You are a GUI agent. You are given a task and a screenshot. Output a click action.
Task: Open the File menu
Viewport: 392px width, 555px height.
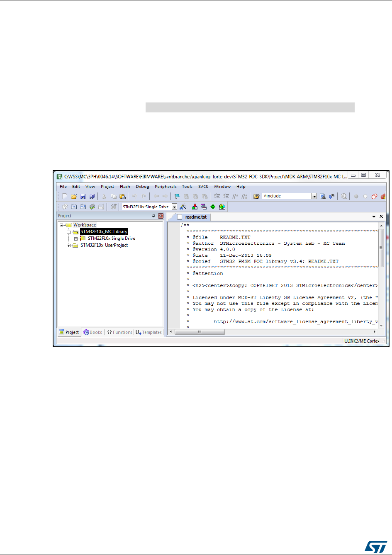pos(63,187)
